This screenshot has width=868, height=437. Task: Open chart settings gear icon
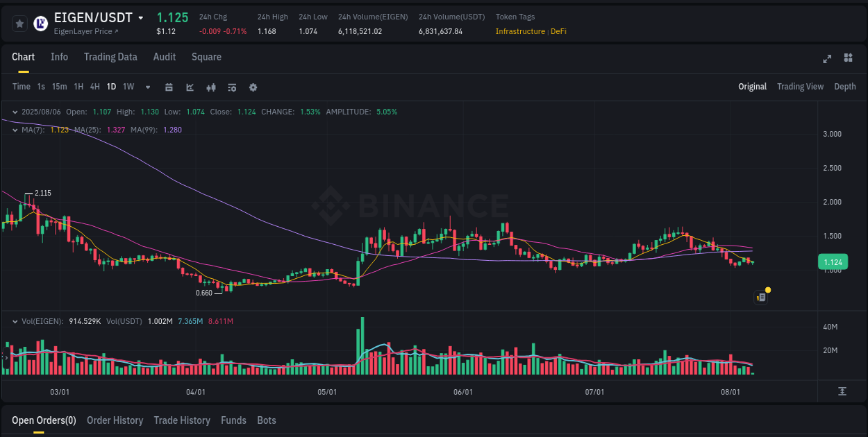(x=252, y=87)
